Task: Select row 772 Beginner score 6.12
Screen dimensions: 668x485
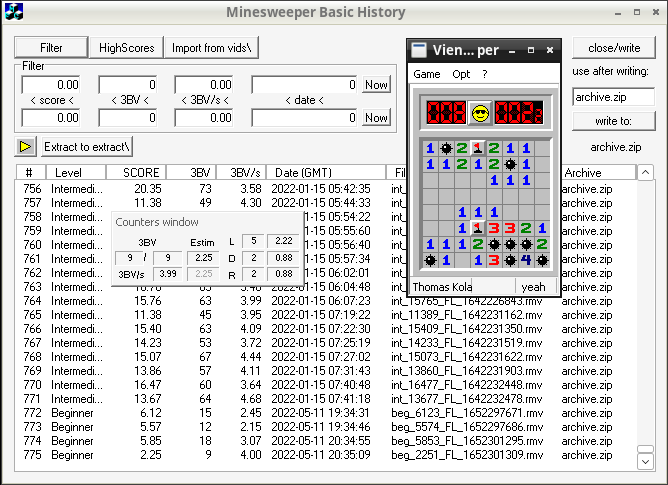Action: (x=326, y=413)
